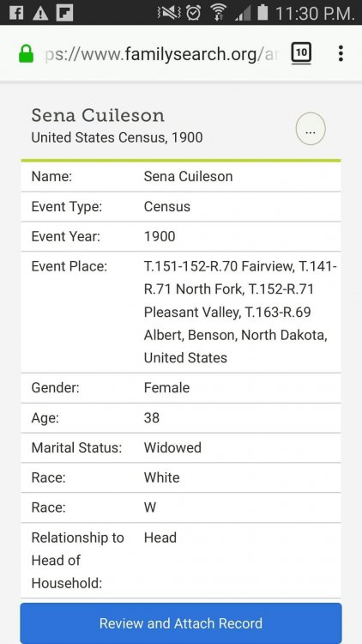
Task: Tap the battery status icon
Action: (x=262, y=12)
